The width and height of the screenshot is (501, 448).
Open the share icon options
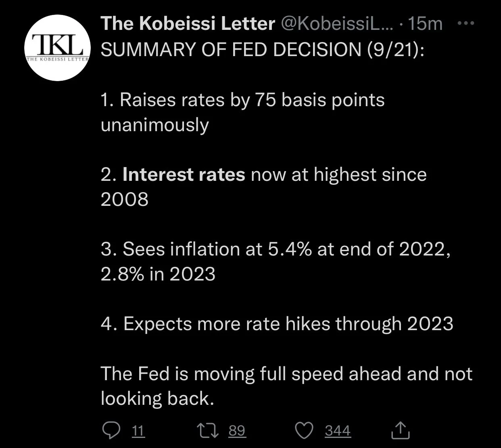pos(401,430)
